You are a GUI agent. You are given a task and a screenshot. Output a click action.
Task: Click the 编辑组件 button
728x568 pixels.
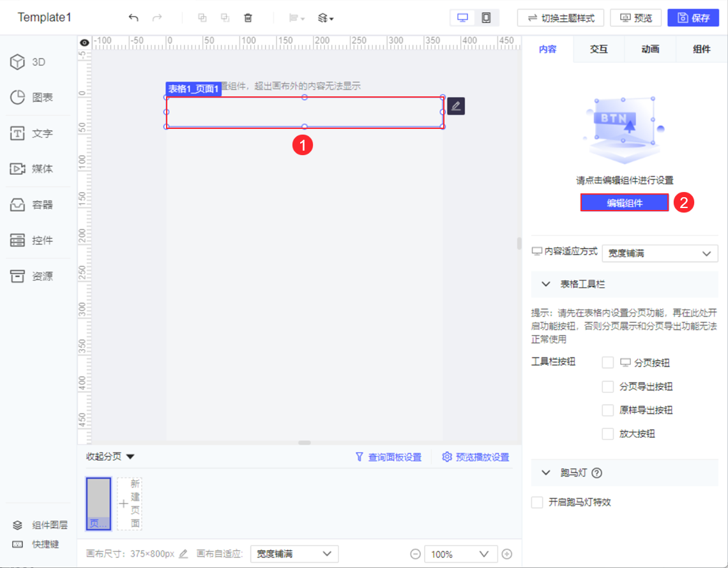(x=624, y=202)
